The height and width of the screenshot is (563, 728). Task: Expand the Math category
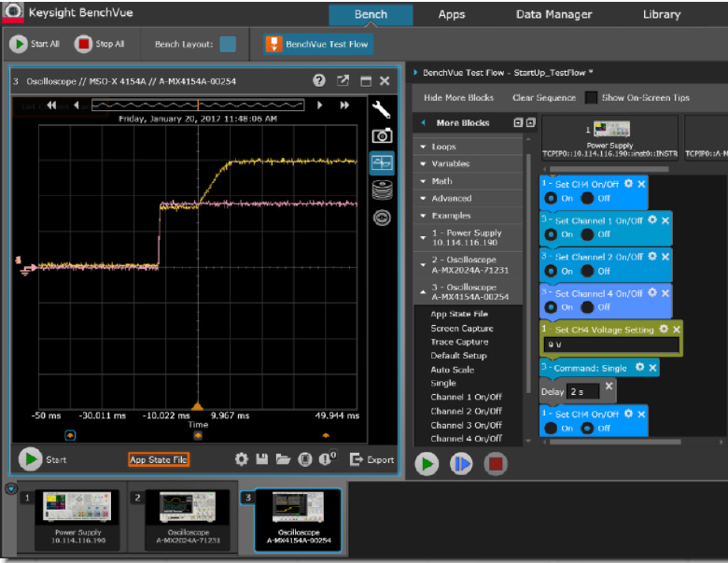pyautogui.click(x=468, y=181)
